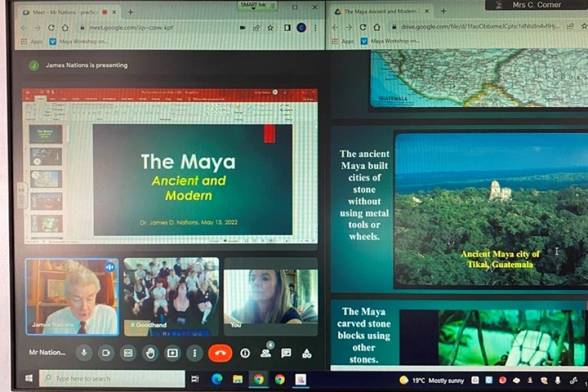
Task: Mute the microphone in Google Meet
Action: (84, 353)
